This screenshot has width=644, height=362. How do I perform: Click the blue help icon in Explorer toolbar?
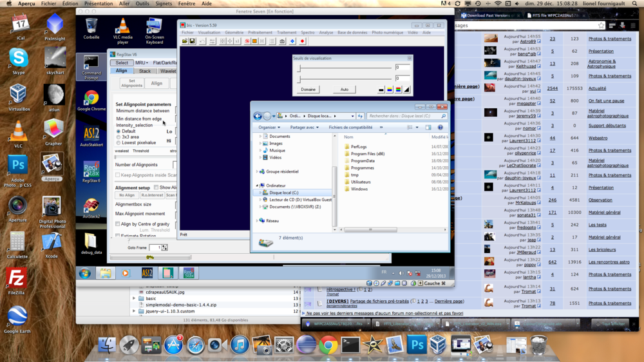(440, 128)
